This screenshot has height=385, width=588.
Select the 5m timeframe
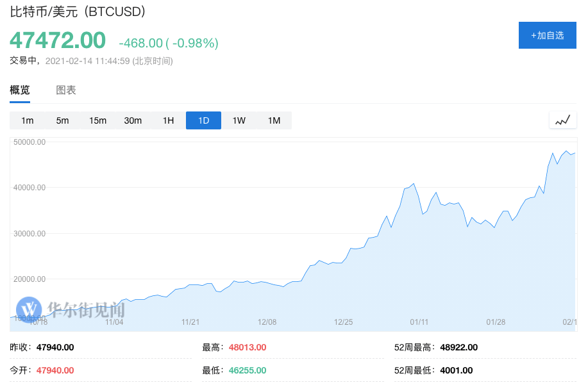click(x=62, y=120)
